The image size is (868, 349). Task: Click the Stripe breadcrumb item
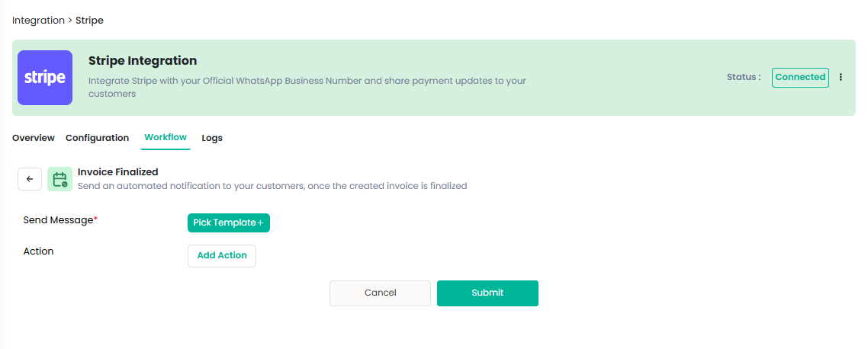pyautogui.click(x=89, y=21)
